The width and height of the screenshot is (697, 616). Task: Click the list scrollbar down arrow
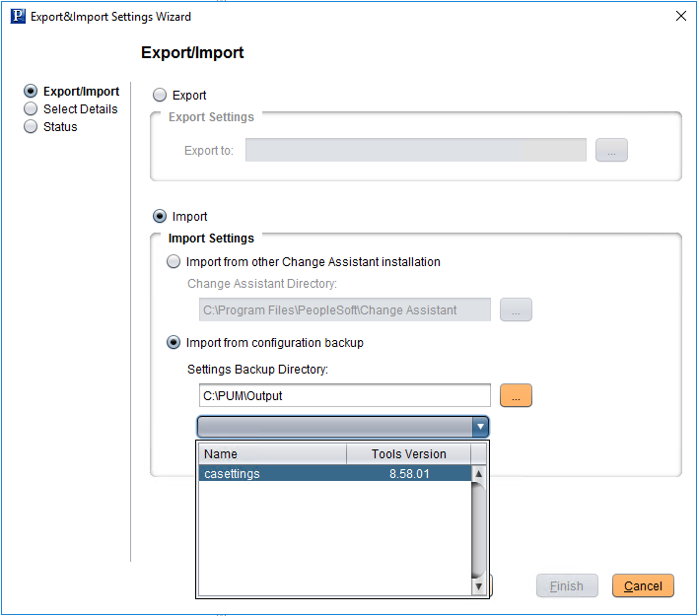(x=478, y=586)
